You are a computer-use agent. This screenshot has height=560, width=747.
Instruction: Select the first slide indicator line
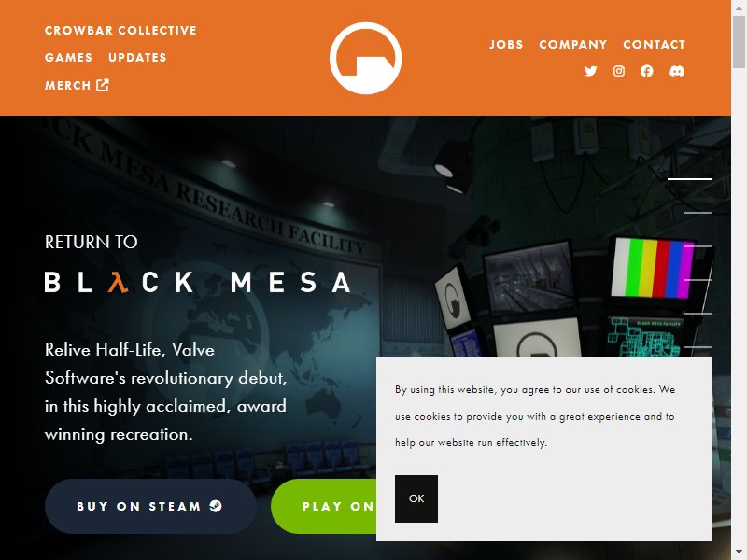(690, 179)
